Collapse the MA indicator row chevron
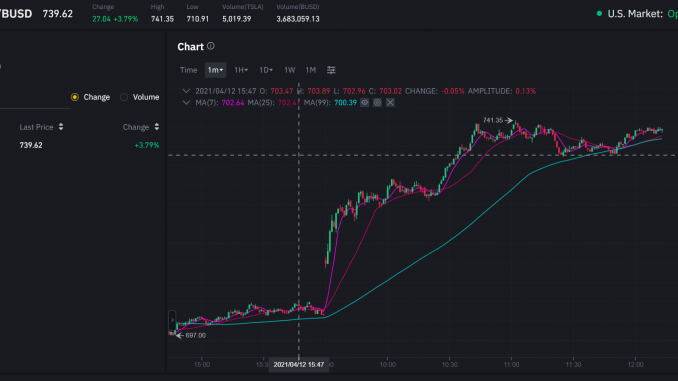Screen dimensions: 678x381 pos(186,102)
